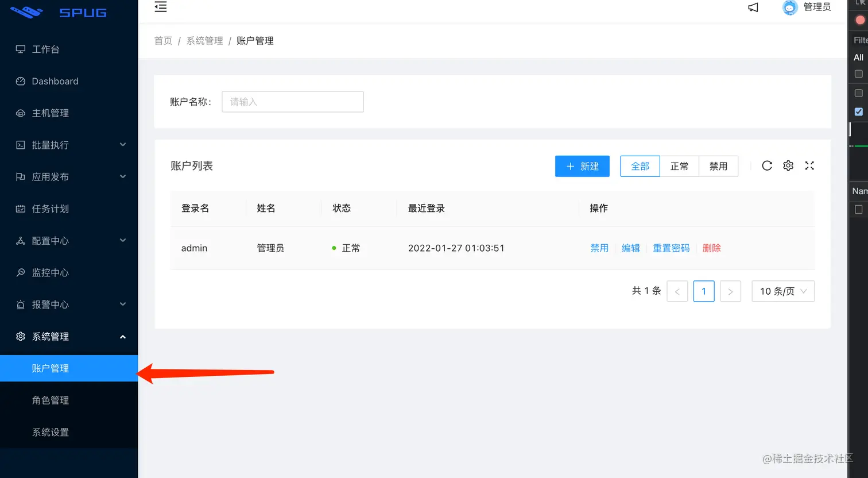868x478 pixels.
Task: Select the 正常 filter option
Action: click(x=679, y=166)
